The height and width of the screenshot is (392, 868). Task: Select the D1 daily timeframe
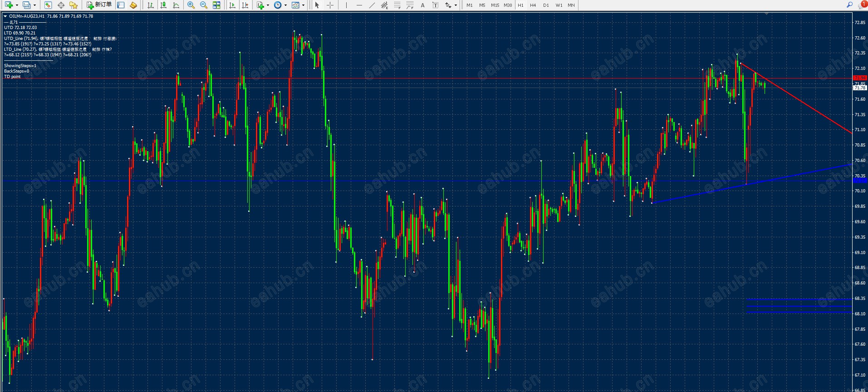[546, 5]
